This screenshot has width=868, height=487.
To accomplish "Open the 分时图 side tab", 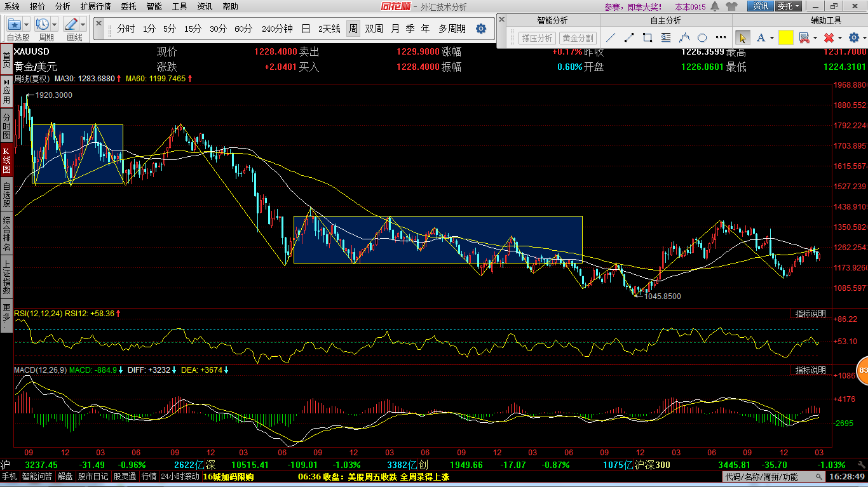I will [x=6, y=127].
